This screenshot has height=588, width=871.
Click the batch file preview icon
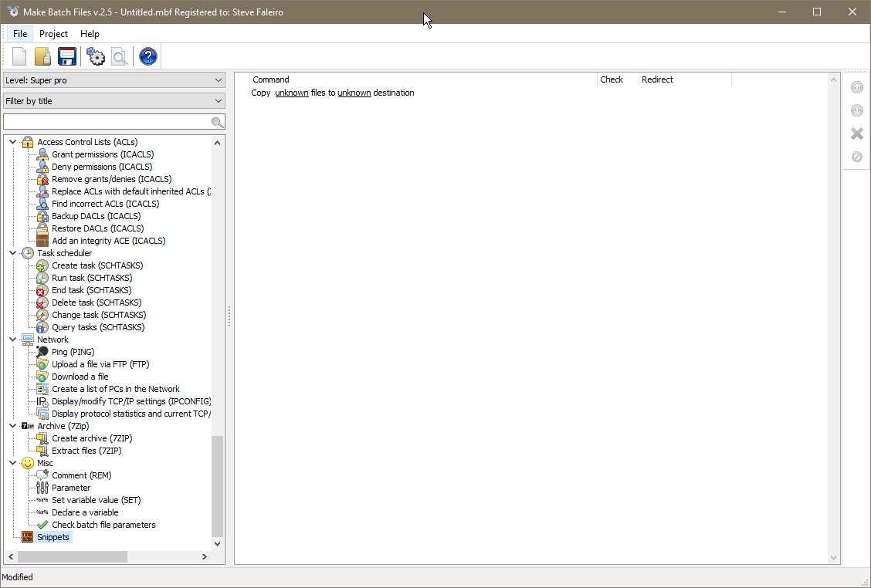120,56
